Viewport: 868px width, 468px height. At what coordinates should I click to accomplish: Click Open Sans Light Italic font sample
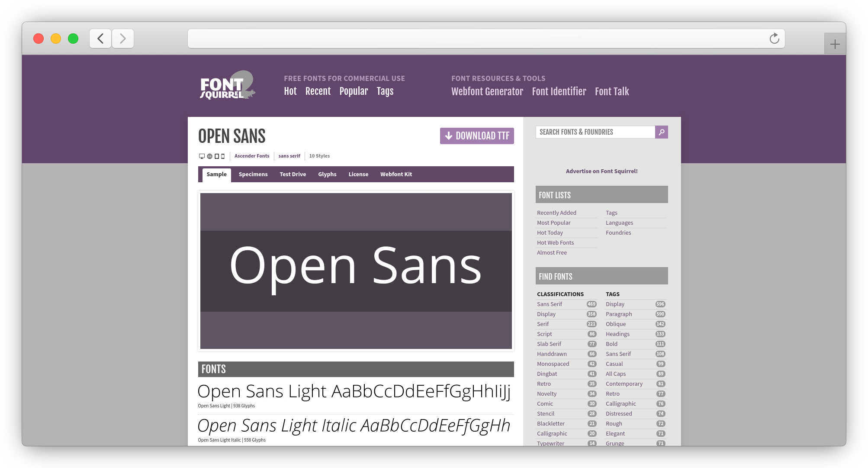click(x=354, y=426)
